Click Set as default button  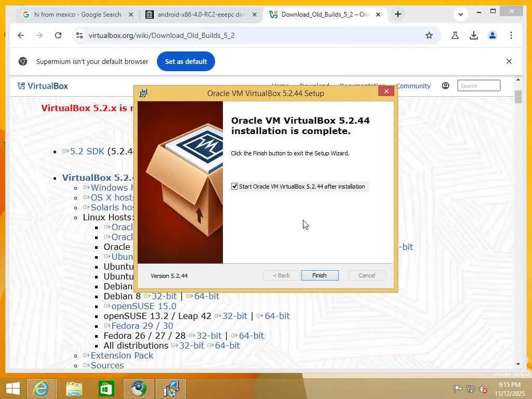tap(186, 61)
